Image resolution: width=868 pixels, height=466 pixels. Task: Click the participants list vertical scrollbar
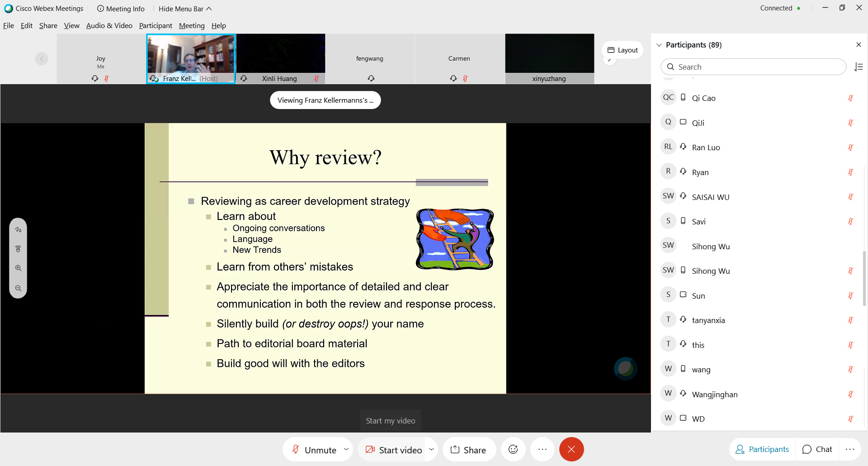click(864, 278)
